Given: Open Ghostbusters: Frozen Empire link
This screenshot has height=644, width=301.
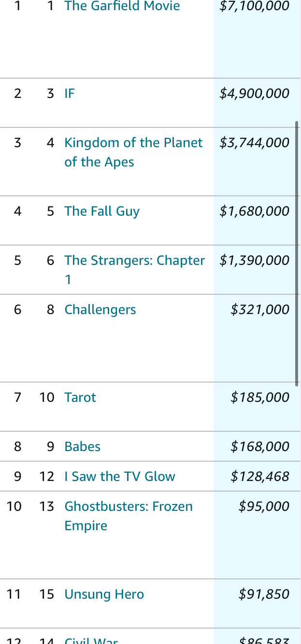Looking at the screenshot, I should [129, 507].
